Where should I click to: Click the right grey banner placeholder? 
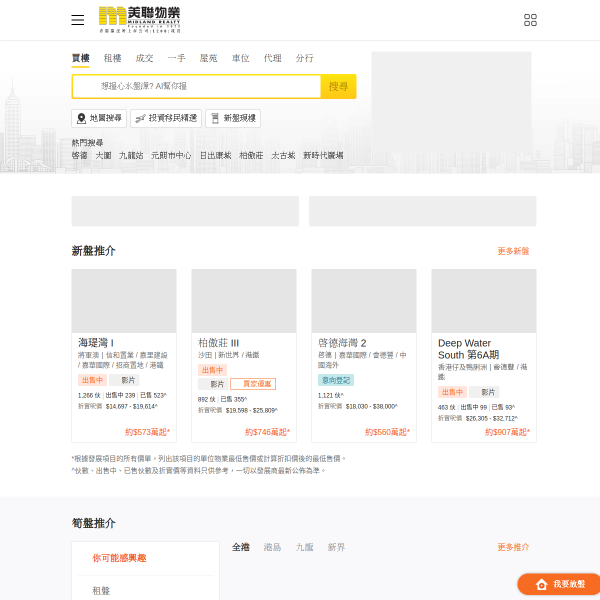coord(423,211)
